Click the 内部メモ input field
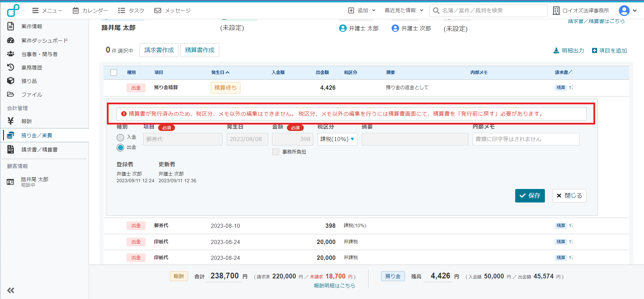The image size is (644, 299). 526,139
